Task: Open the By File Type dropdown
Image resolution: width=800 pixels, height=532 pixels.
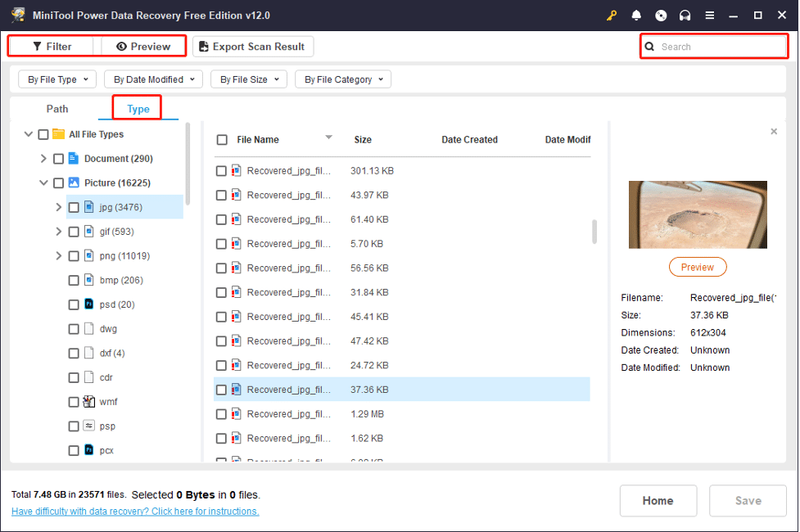Action: pos(56,79)
